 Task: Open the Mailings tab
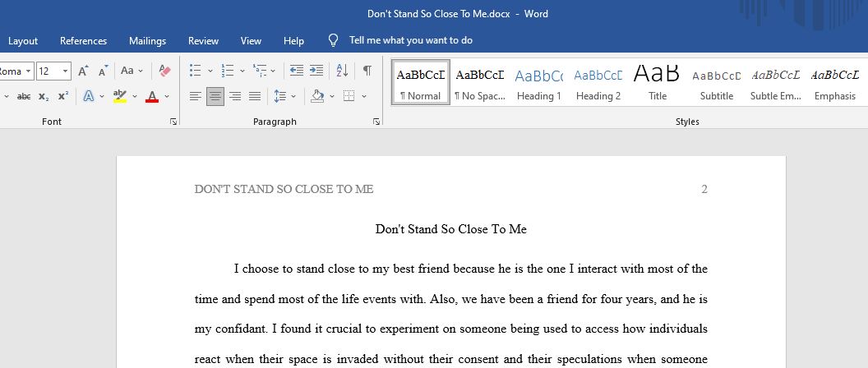(147, 41)
